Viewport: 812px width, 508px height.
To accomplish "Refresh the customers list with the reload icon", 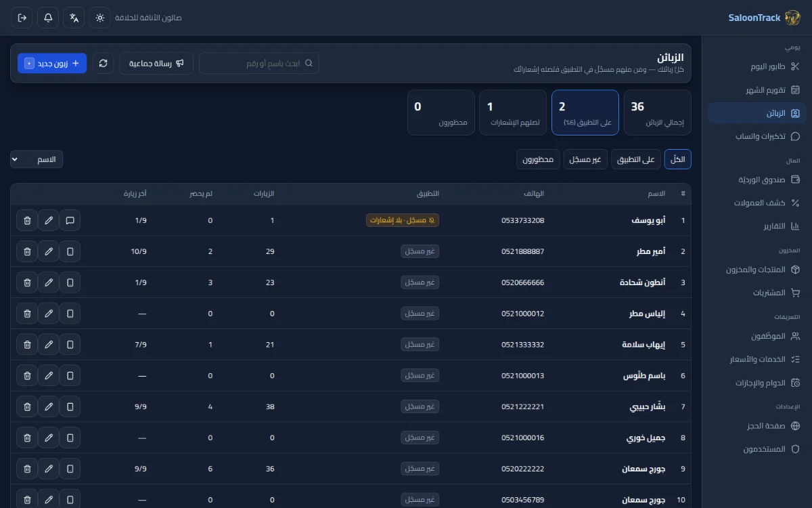I will [x=103, y=63].
